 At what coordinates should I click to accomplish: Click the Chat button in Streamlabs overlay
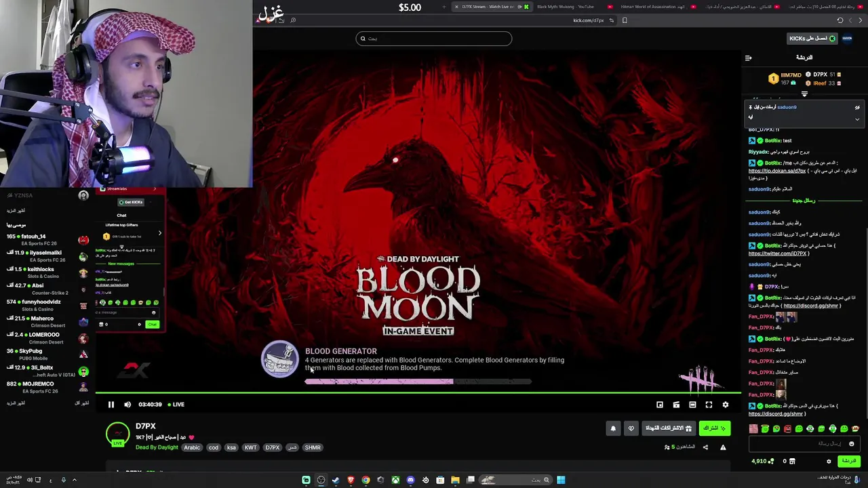click(152, 325)
